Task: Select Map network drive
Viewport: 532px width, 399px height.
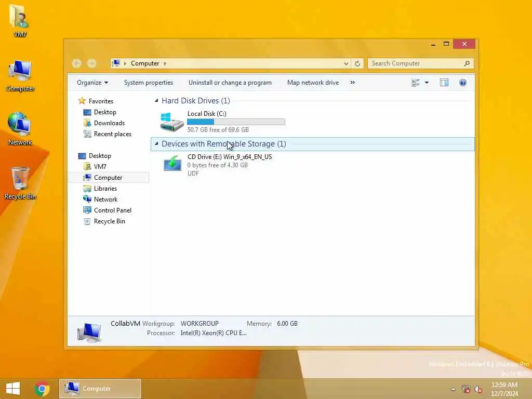Action: [313, 83]
